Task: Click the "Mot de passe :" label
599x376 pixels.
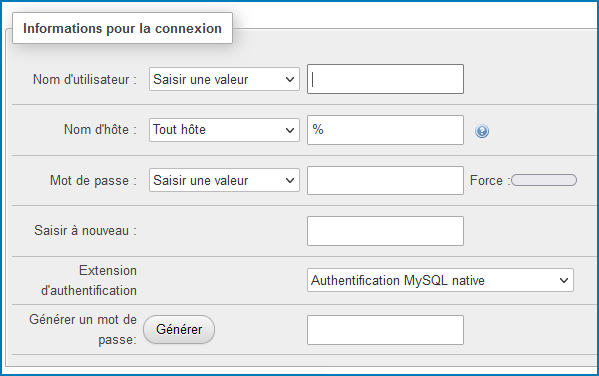Action: pyautogui.click(x=93, y=180)
